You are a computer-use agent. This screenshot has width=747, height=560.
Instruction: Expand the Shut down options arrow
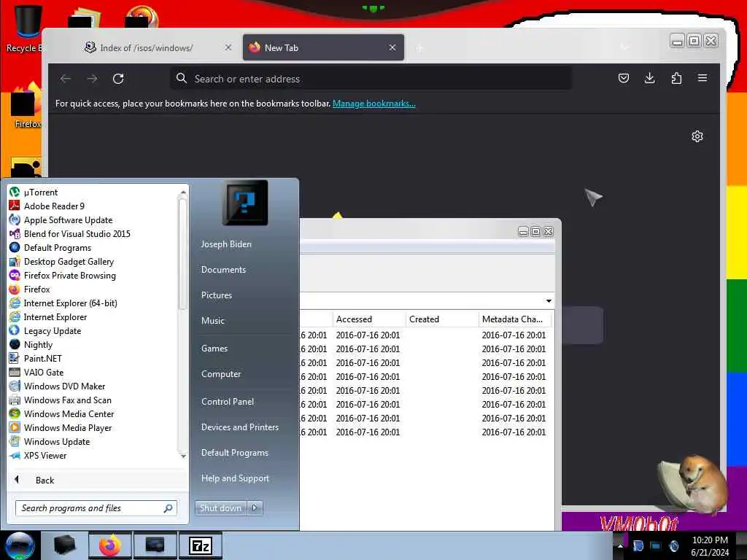click(255, 507)
